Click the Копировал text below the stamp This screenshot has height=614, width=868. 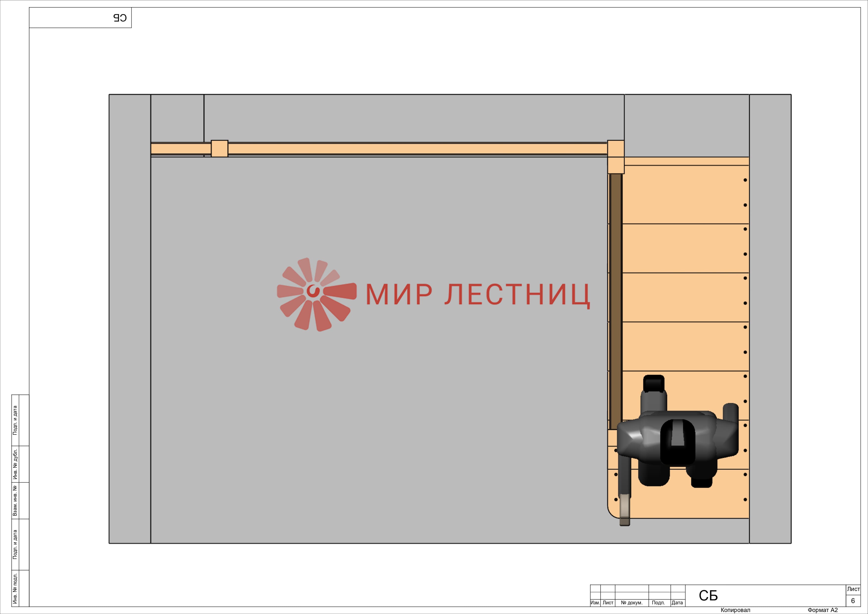[x=735, y=610]
